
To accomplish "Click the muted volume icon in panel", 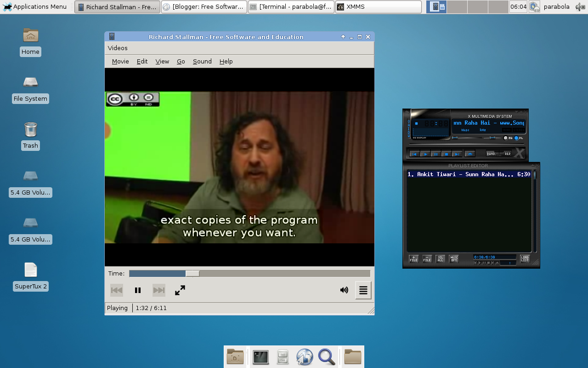I will click(x=580, y=7).
